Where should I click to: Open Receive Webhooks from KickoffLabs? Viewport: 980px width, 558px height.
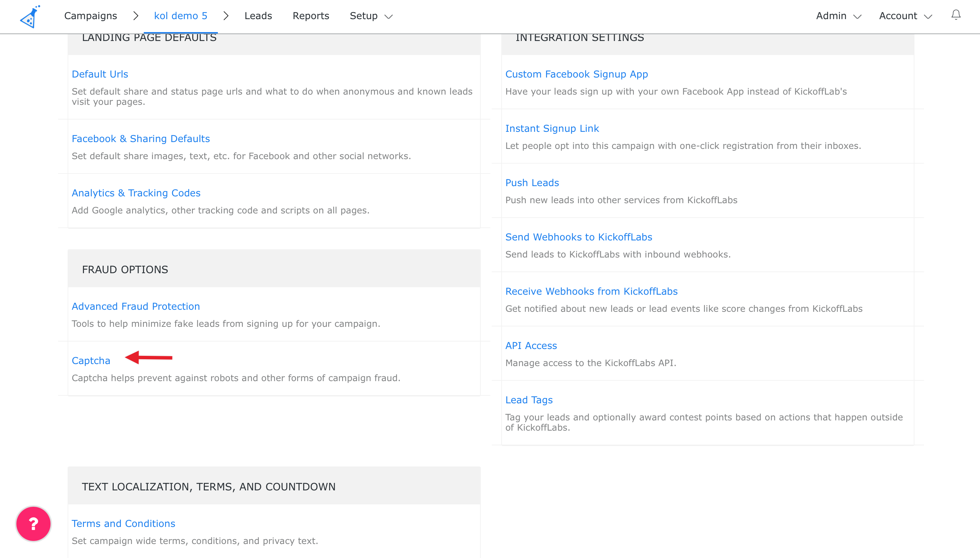pyautogui.click(x=591, y=291)
